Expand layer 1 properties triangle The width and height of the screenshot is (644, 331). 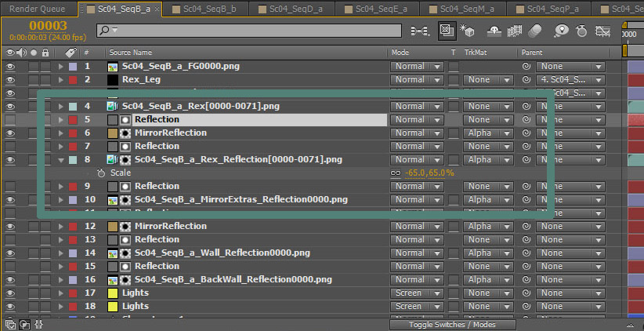(61, 67)
